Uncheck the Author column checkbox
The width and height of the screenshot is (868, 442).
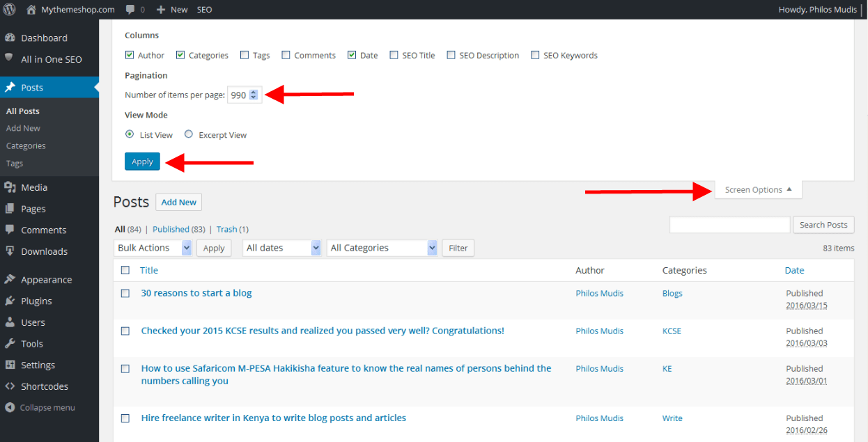[x=130, y=55]
